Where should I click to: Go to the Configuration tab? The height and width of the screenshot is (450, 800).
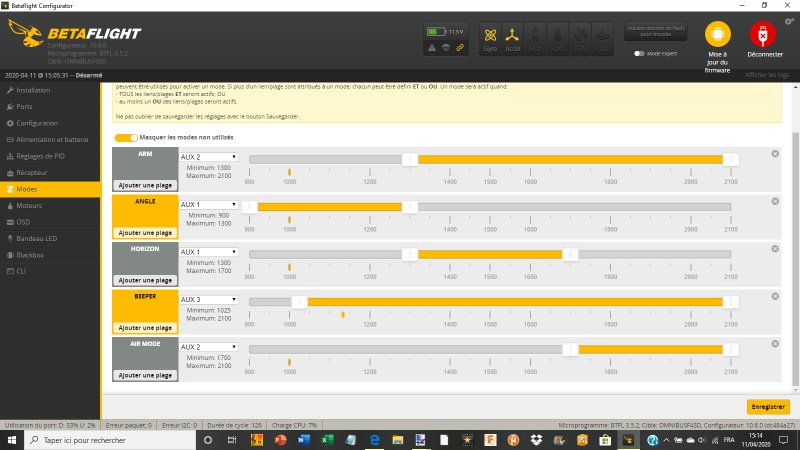click(37, 123)
